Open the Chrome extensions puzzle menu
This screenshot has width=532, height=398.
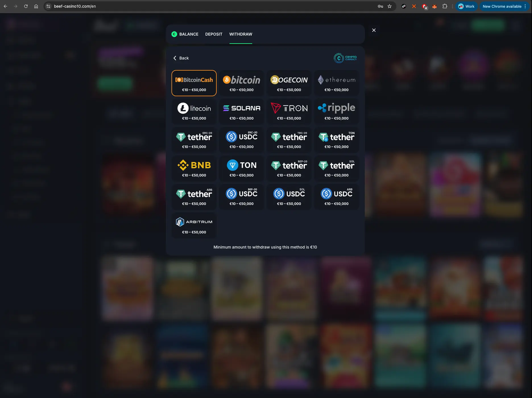[445, 6]
